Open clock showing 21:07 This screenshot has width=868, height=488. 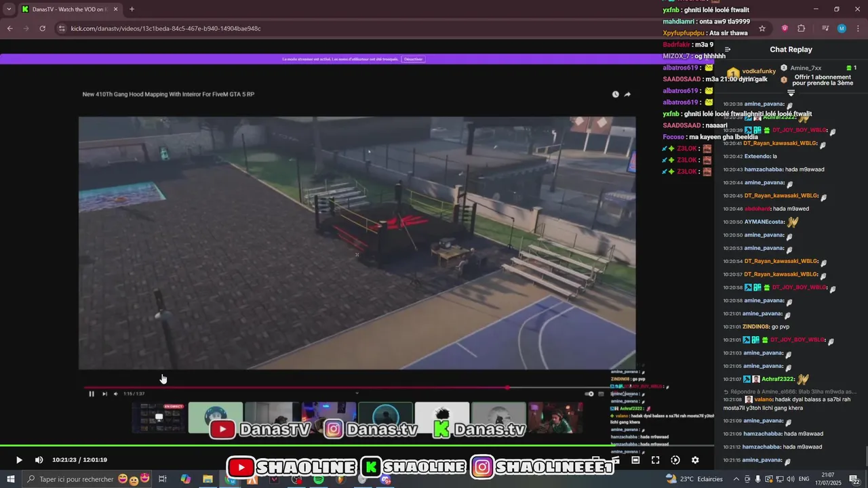pyautogui.click(x=829, y=479)
